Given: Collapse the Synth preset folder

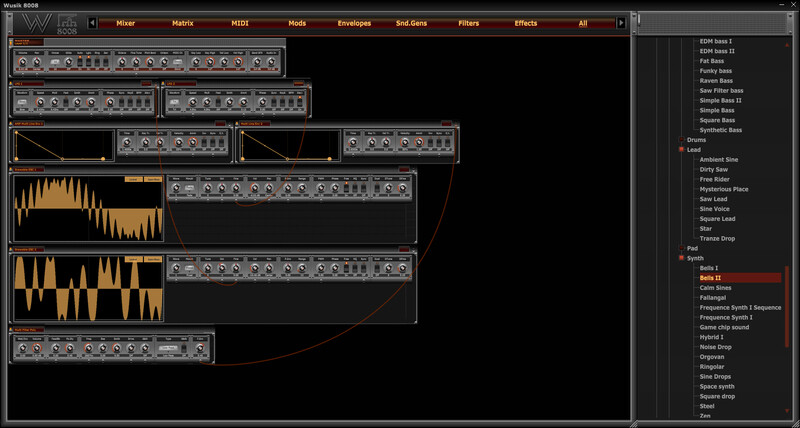Looking at the screenshot, I should [681, 258].
